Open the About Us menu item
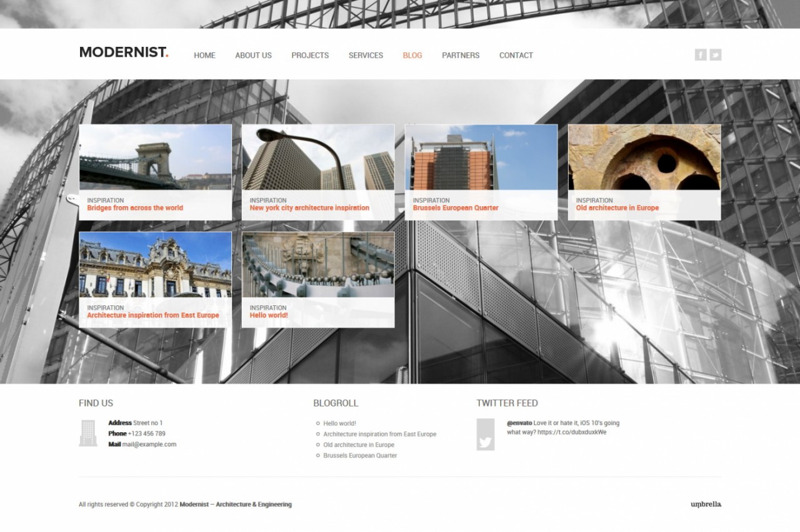This screenshot has width=800, height=532. [x=253, y=56]
